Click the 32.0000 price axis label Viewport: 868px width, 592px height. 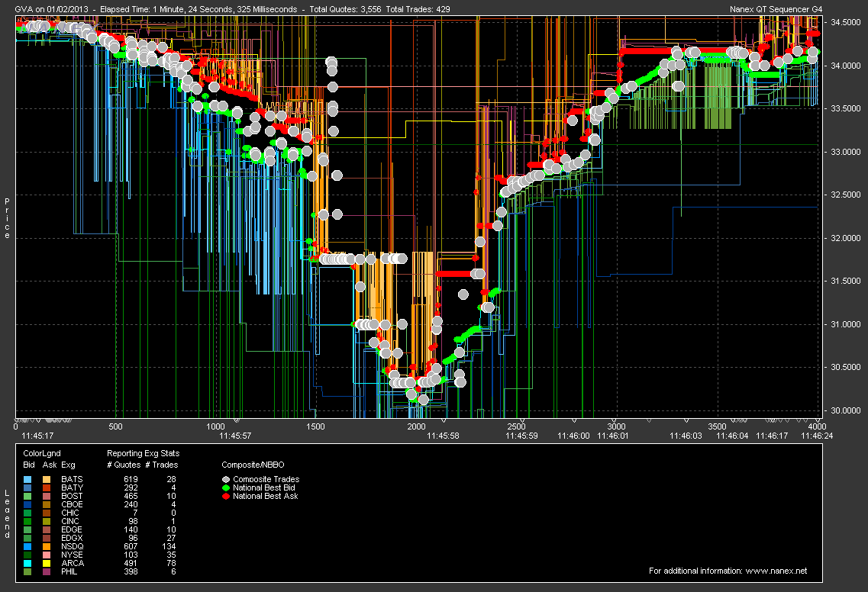tap(845, 238)
